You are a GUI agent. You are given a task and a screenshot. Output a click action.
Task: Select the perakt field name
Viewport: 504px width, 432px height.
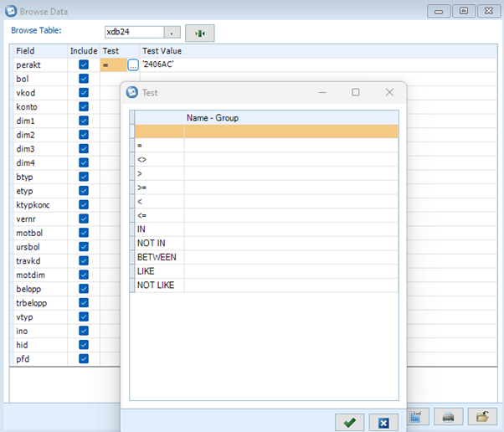tap(28, 65)
